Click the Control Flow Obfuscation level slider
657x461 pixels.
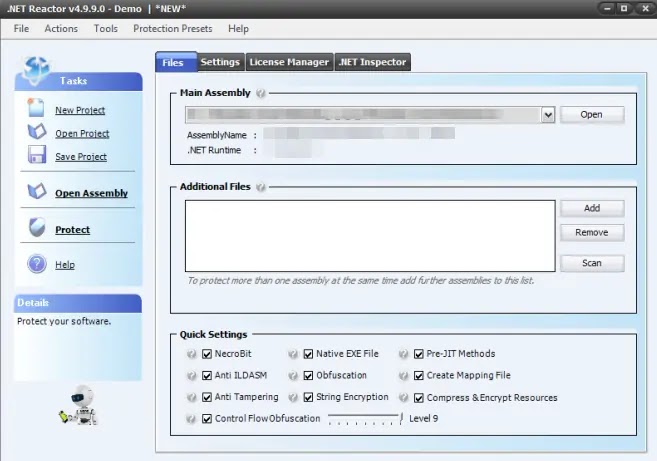(365, 419)
